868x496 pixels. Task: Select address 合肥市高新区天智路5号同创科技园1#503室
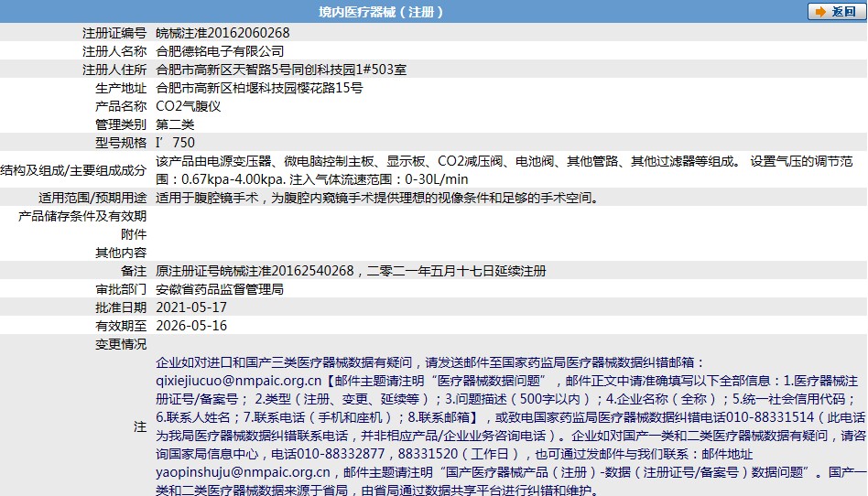coord(281,70)
